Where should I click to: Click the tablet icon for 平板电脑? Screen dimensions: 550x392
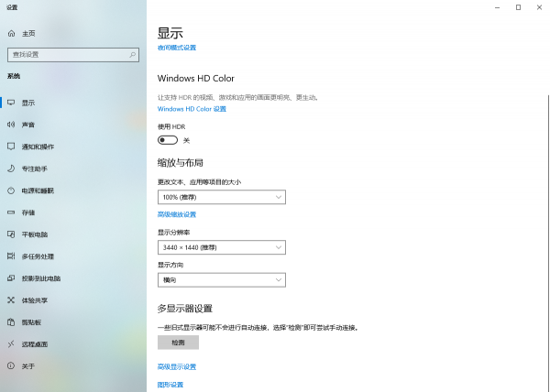[x=11, y=234]
